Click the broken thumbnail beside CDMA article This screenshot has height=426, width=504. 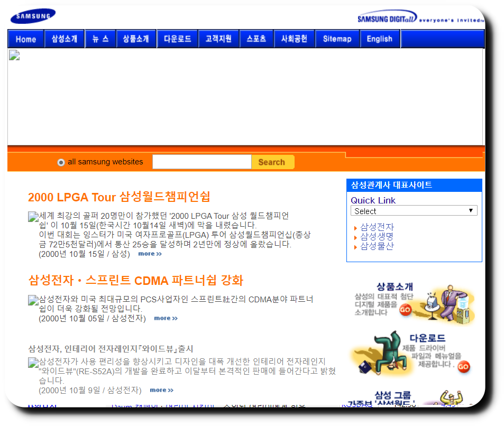(33, 300)
